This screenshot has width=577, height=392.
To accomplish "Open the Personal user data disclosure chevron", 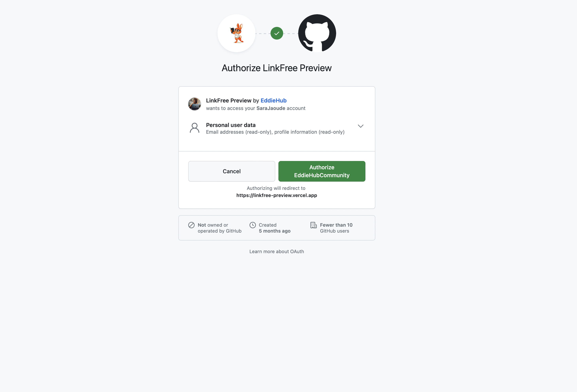I will point(361,126).
